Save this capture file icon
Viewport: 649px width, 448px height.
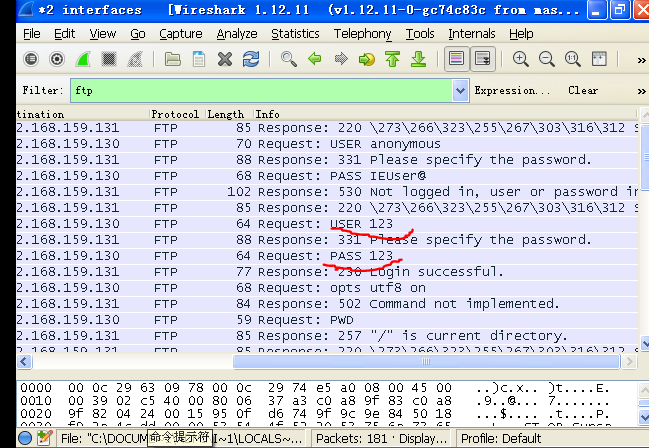(x=199, y=59)
